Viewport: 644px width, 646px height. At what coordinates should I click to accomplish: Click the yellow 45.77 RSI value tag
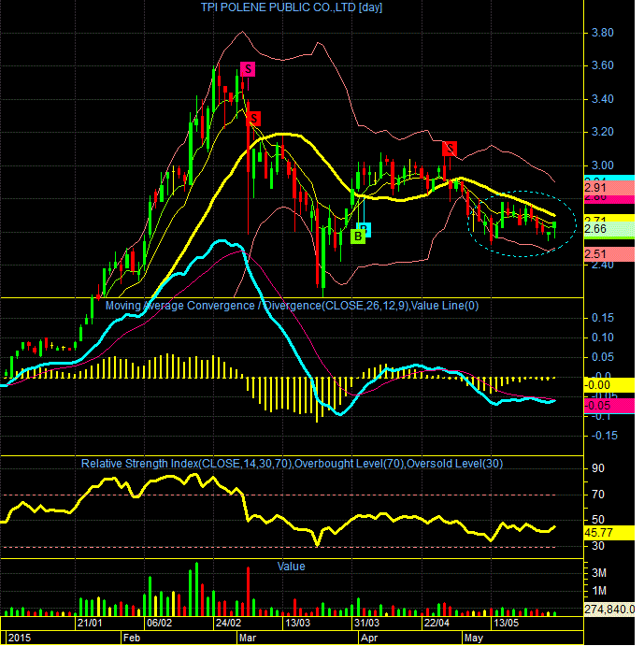point(609,533)
